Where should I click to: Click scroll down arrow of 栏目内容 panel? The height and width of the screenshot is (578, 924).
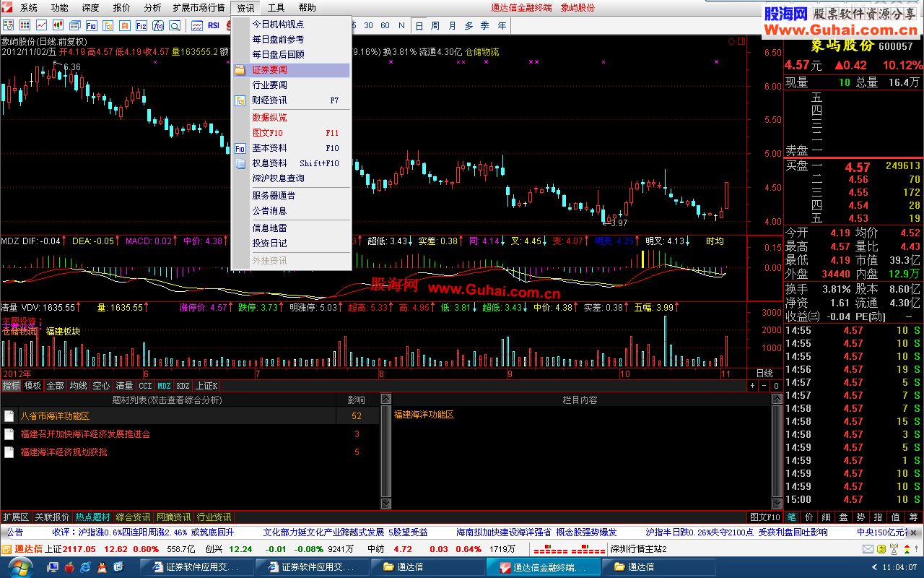click(777, 504)
